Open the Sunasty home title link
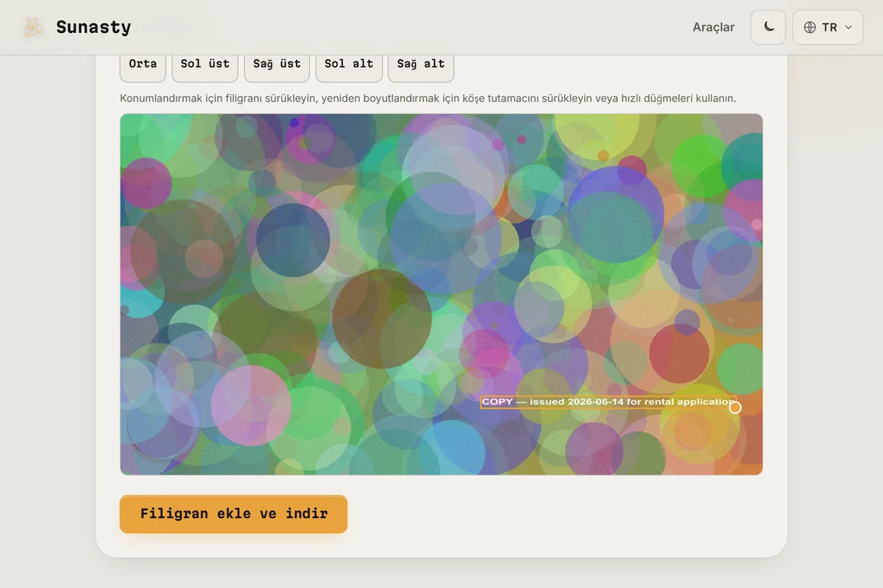This screenshot has height=588, width=883. pyautogui.click(x=93, y=27)
